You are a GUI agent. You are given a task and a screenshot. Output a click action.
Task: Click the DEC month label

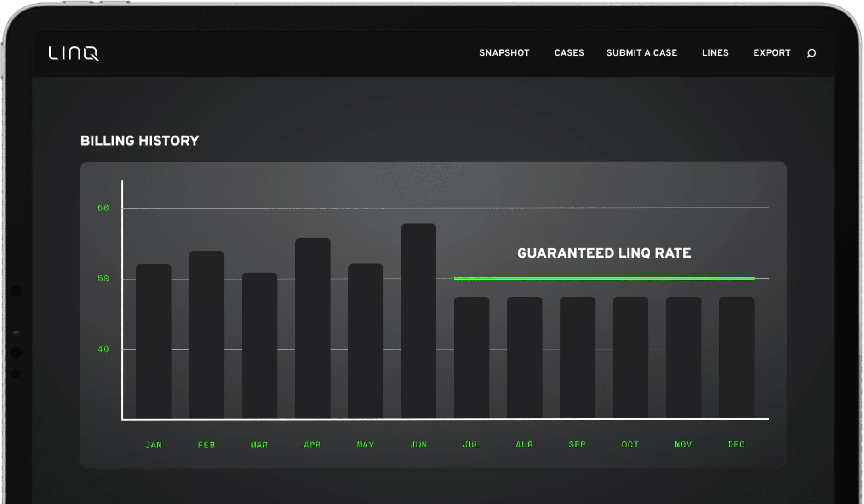pyautogui.click(x=736, y=444)
